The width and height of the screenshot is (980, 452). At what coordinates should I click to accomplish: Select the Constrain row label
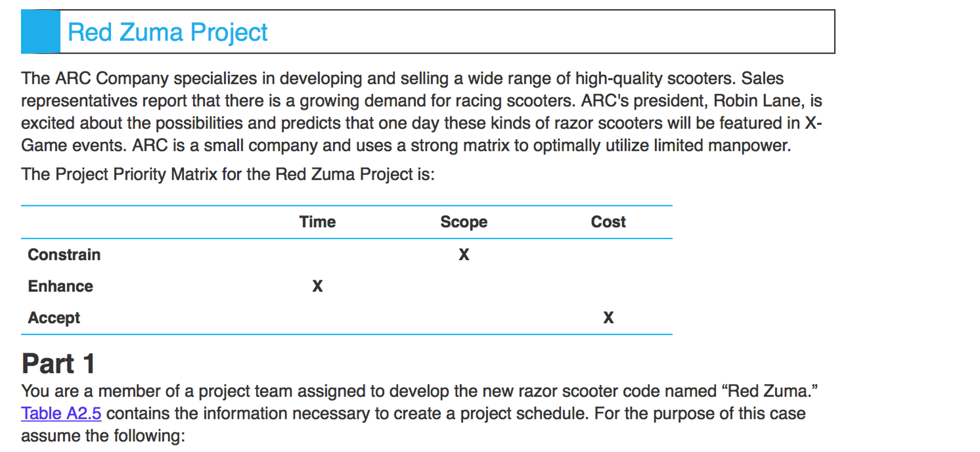click(x=64, y=255)
